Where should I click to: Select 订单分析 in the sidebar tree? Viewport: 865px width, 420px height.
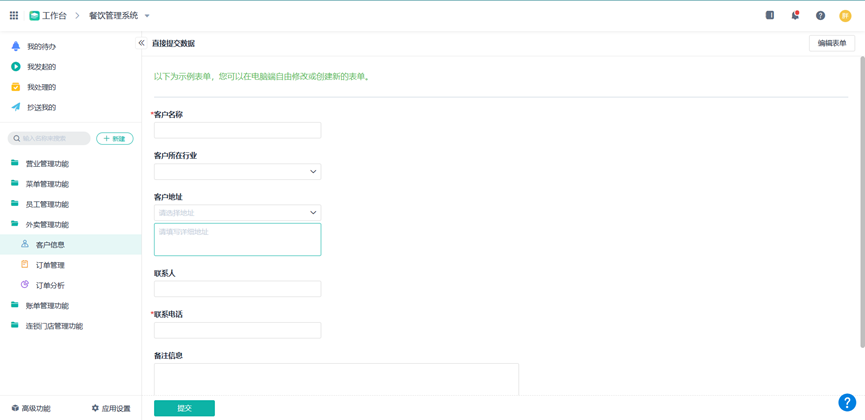(x=50, y=286)
